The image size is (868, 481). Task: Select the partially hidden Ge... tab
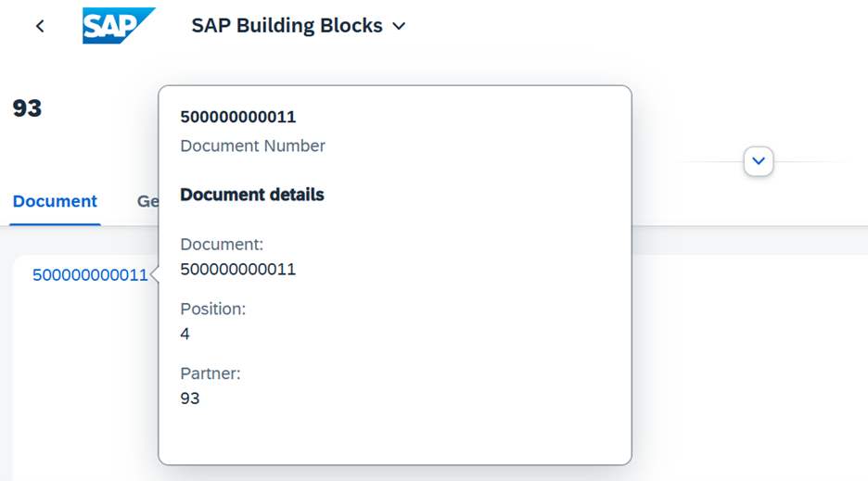(147, 201)
